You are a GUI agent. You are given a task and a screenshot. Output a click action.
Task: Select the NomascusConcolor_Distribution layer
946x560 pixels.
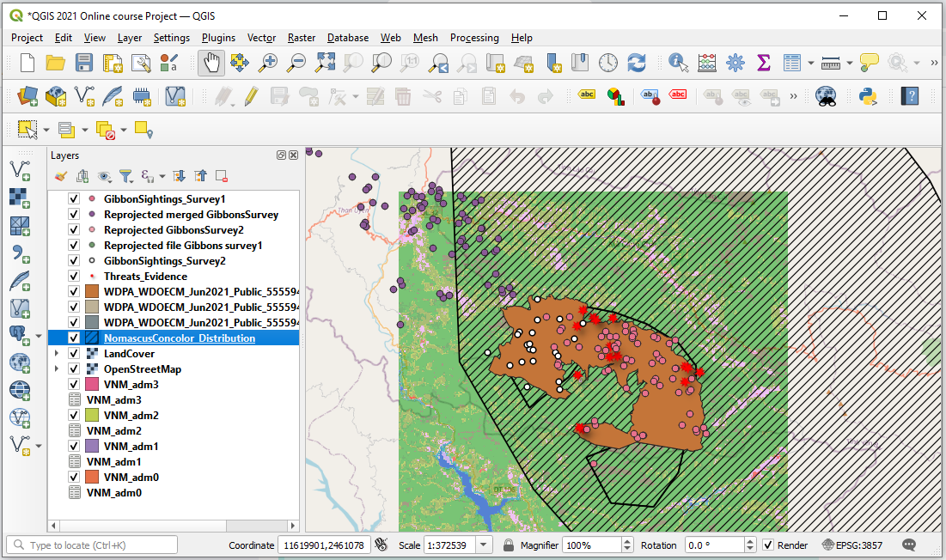click(179, 338)
